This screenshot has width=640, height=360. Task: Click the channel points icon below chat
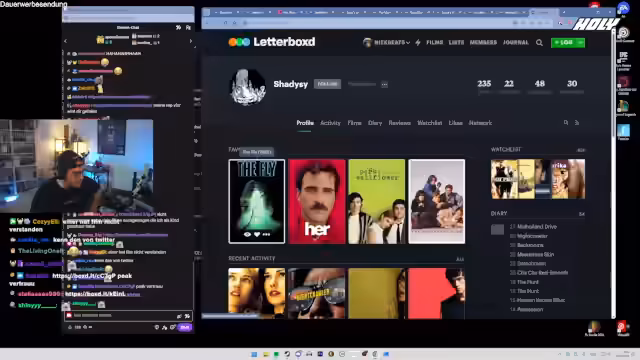(x=70, y=327)
